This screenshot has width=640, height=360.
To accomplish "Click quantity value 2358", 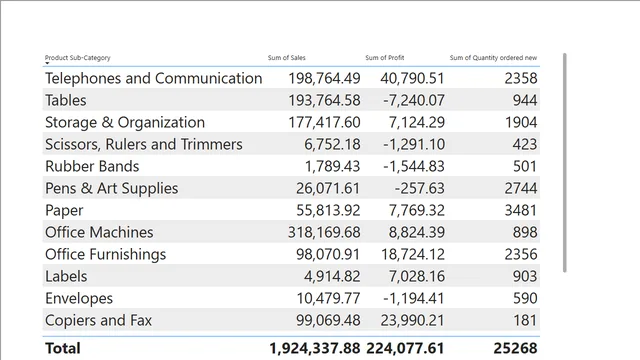I will 521,78.
